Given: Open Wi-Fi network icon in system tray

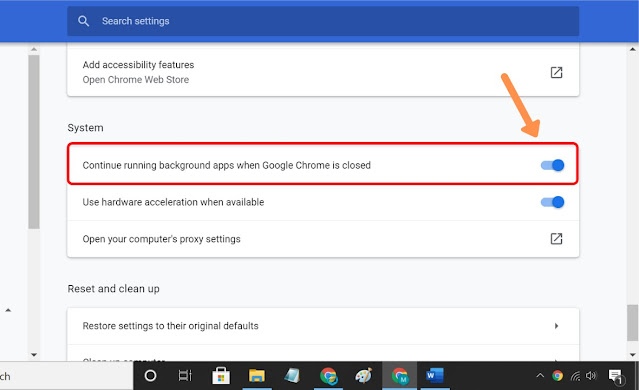Looking at the screenshot, I should pyautogui.click(x=575, y=376).
